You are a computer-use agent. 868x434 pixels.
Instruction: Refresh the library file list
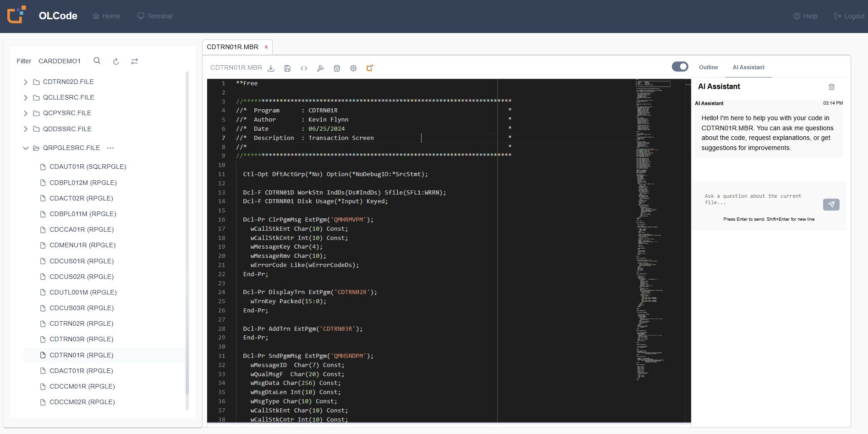coord(116,61)
